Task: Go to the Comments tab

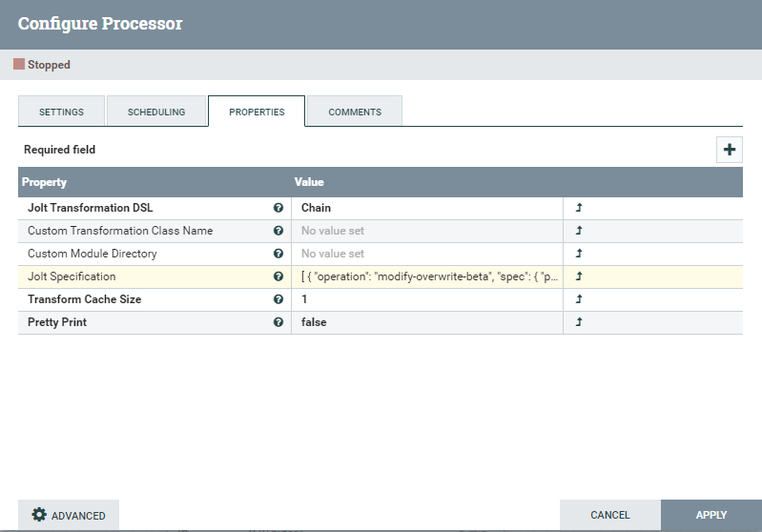Action: click(x=355, y=112)
